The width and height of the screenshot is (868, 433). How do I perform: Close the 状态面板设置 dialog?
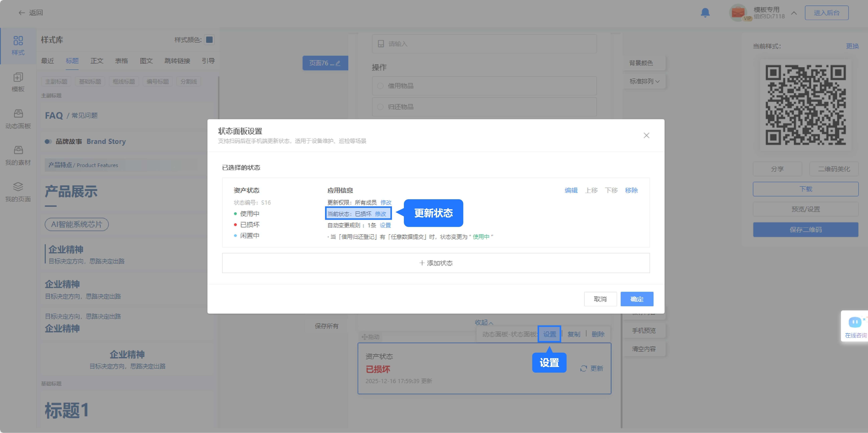coord(646,135)
